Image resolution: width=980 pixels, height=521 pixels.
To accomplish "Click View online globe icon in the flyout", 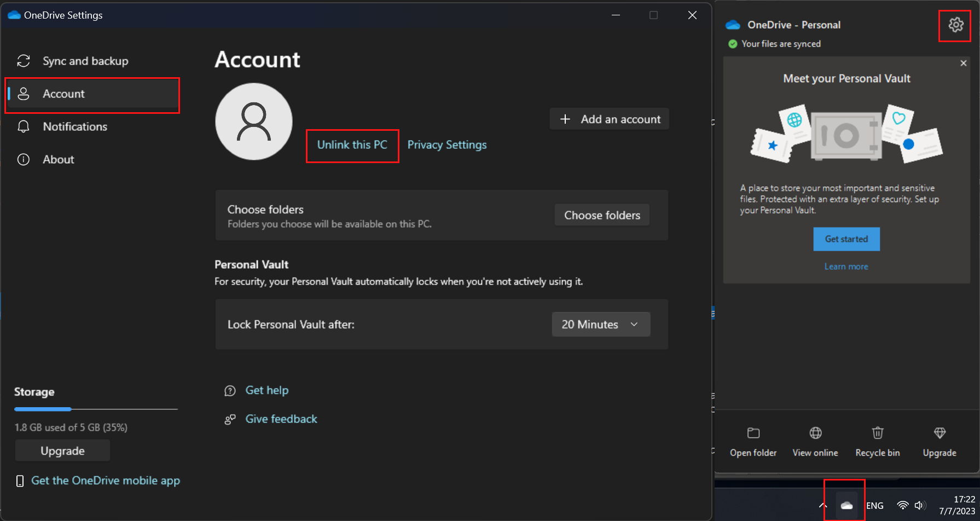I will pyautogui.click(x=815, y=433).
